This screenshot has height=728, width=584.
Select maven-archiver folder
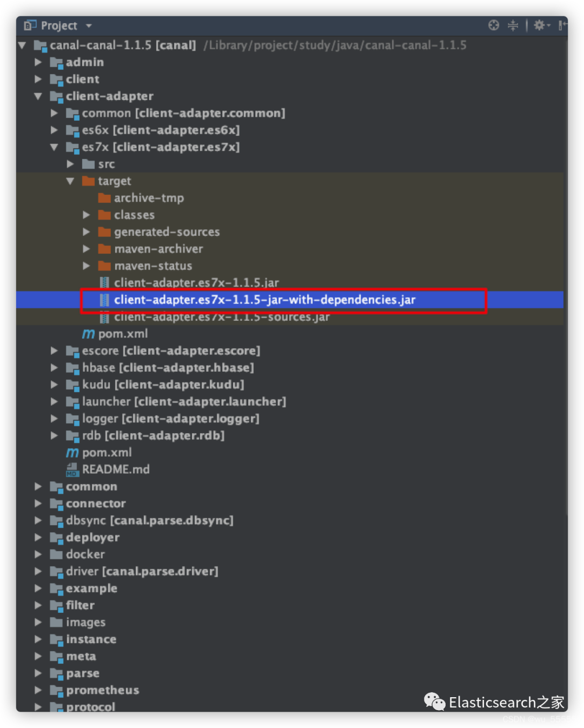pos(158,249)
